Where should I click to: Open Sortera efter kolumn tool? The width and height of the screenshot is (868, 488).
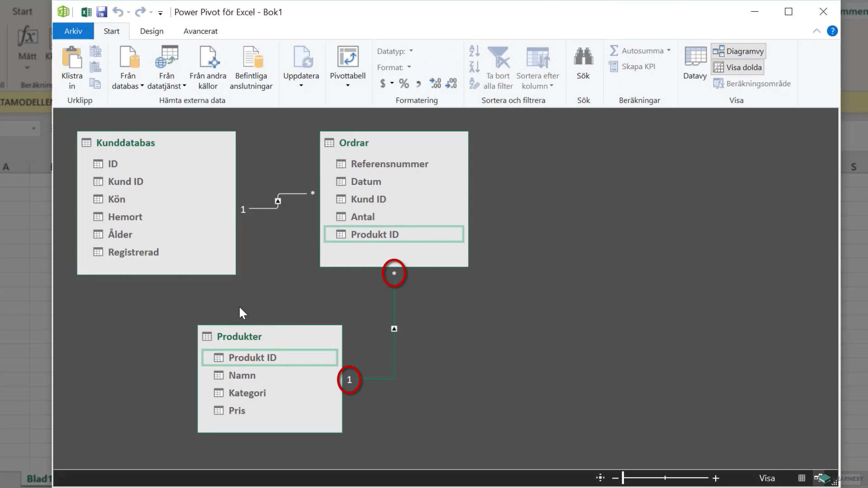(x=538, y=67)
